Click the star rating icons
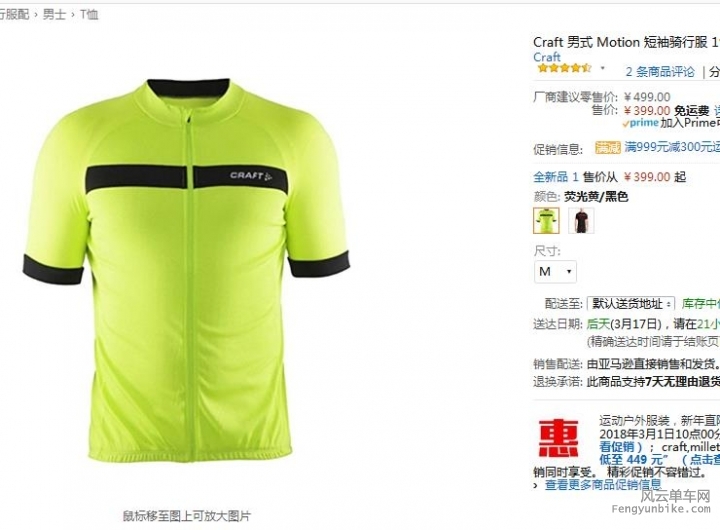 [564, 68]
